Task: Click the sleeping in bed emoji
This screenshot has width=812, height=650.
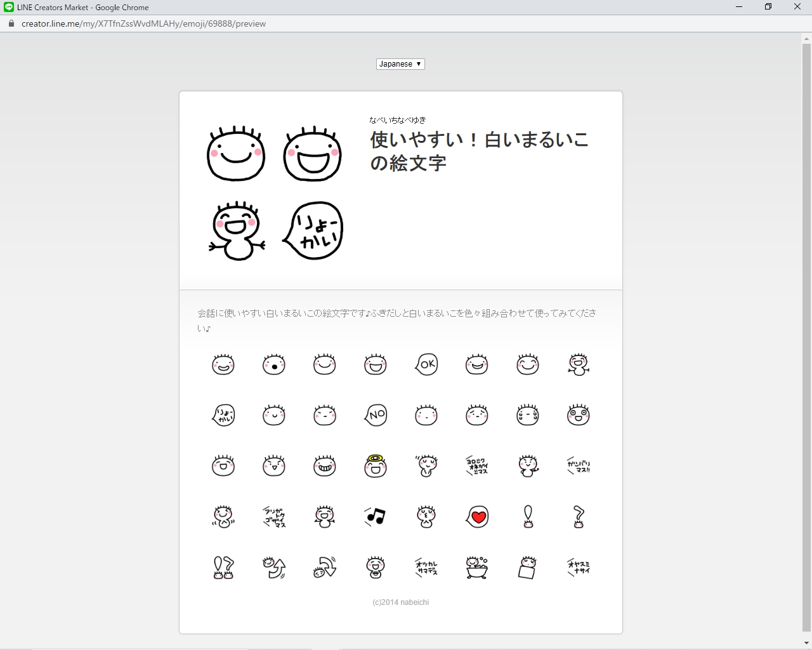Action: tap(528, 567)
